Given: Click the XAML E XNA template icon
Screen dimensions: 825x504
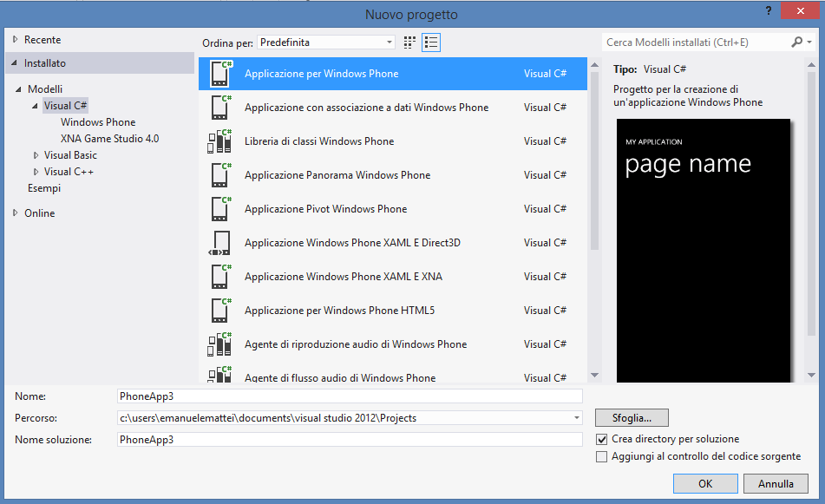Looking at the screenshot, I should click(x=220, y=277).
